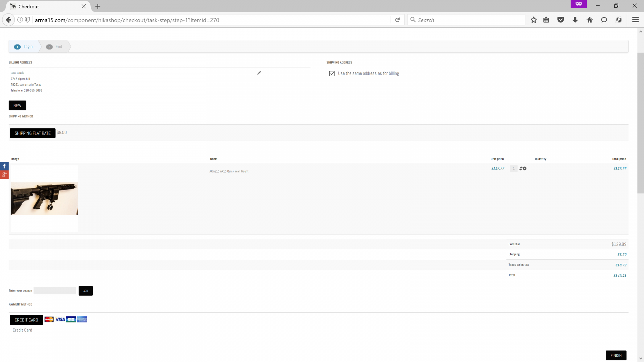Remove the wall mount item from cart
The image size is (644, 362).
(x=525, y=168)
